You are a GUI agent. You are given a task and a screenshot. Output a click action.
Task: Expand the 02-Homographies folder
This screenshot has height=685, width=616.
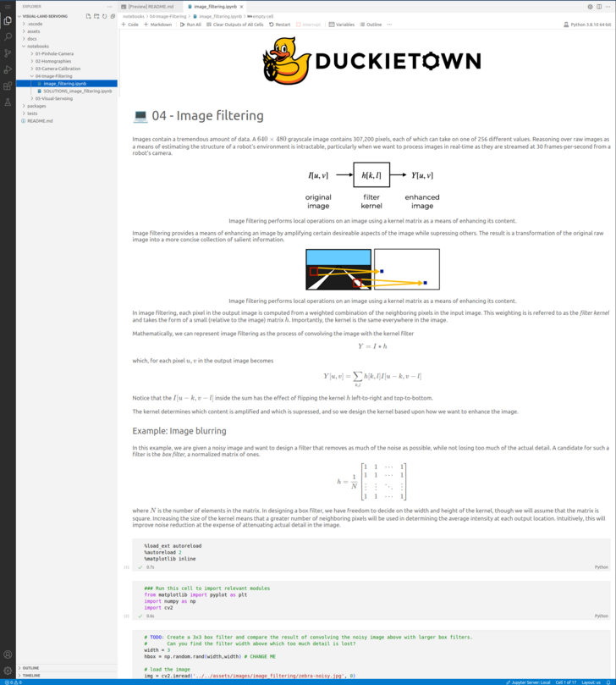[x=52, y=61]
